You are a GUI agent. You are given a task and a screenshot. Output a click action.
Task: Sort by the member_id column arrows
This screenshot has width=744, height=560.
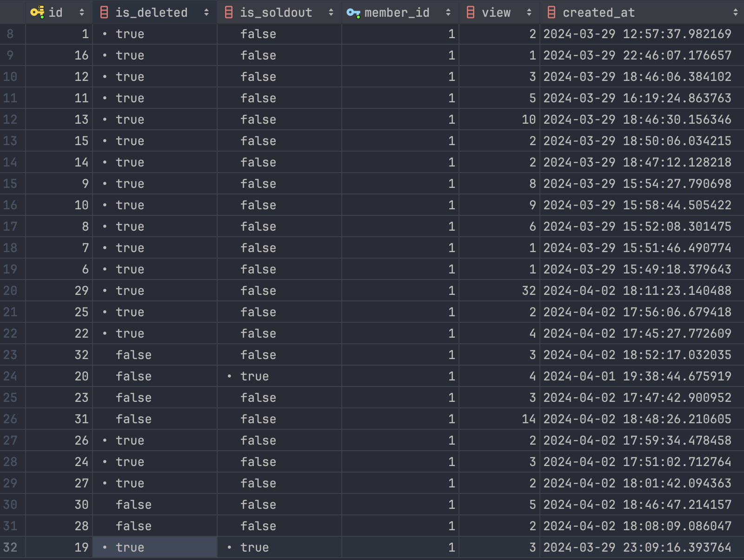coord(448,13)
